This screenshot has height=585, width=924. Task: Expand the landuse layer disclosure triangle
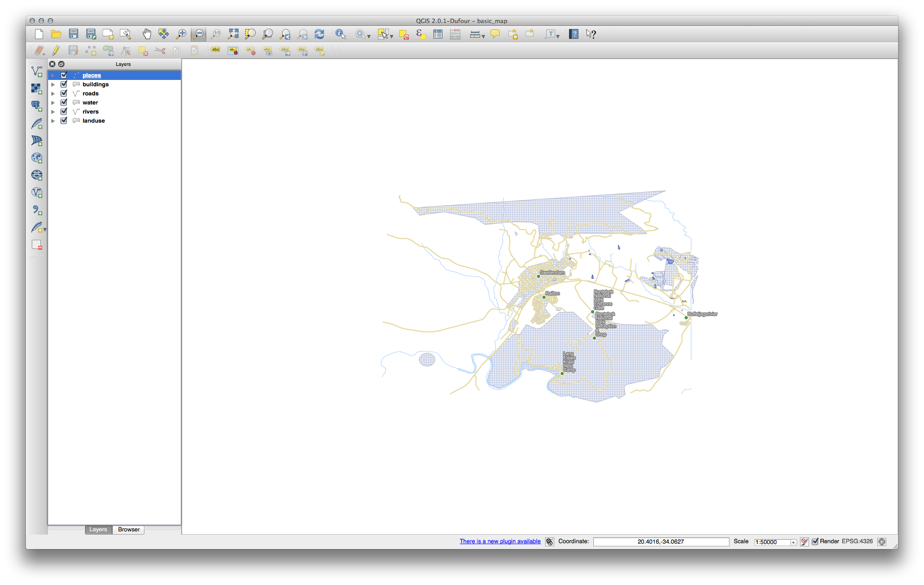click(x=53, y=121)
